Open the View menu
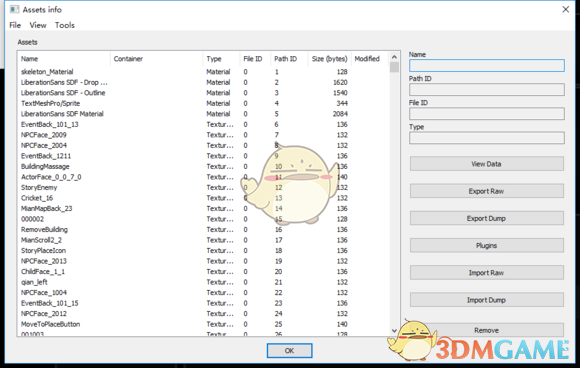Screen dimensions: 580x368 tap(38, 25)
